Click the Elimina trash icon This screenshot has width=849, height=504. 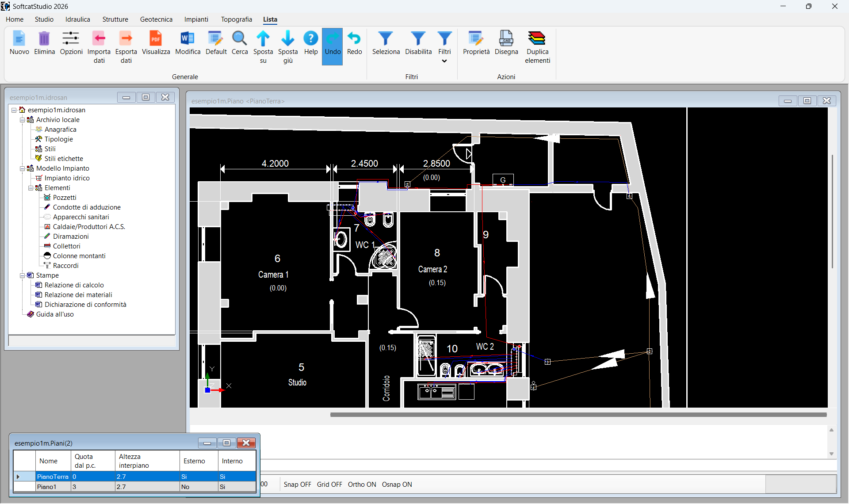click(44, 39)
